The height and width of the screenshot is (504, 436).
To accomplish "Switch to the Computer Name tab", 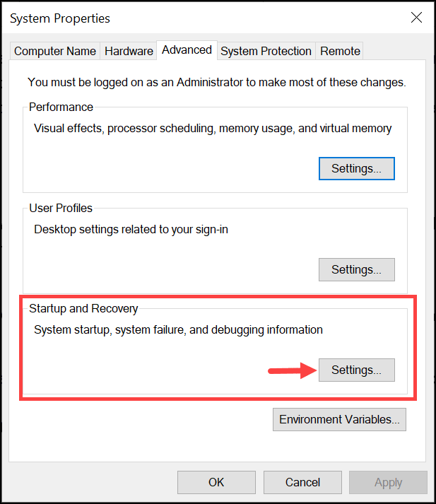I will 55,51.
